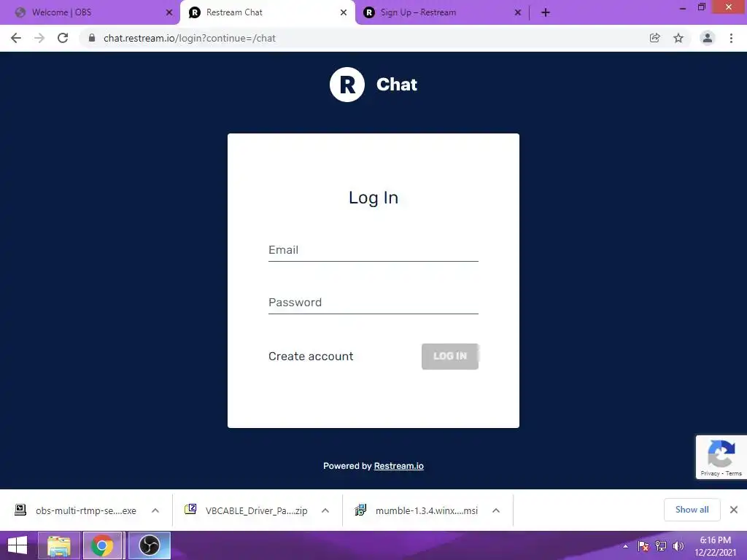Focus the Password field
The image size is (747, 560).
pos(373,303)
